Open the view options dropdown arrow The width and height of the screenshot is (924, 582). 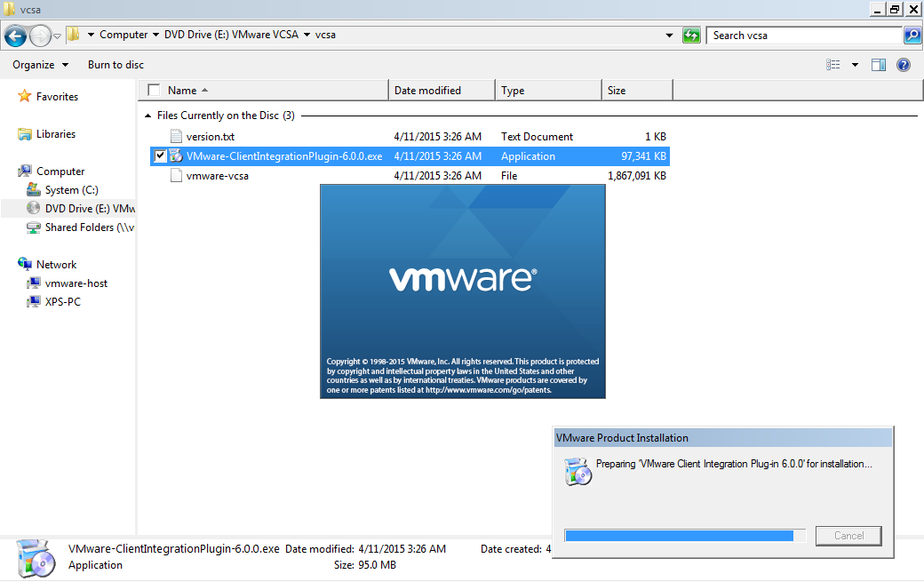click(x=855, y=65)
